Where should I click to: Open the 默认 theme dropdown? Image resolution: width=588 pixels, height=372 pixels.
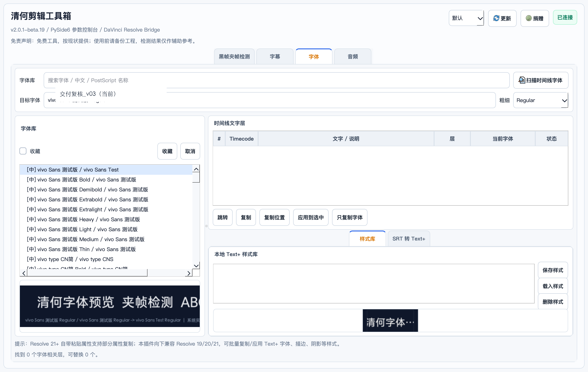[x=466, y=18]
